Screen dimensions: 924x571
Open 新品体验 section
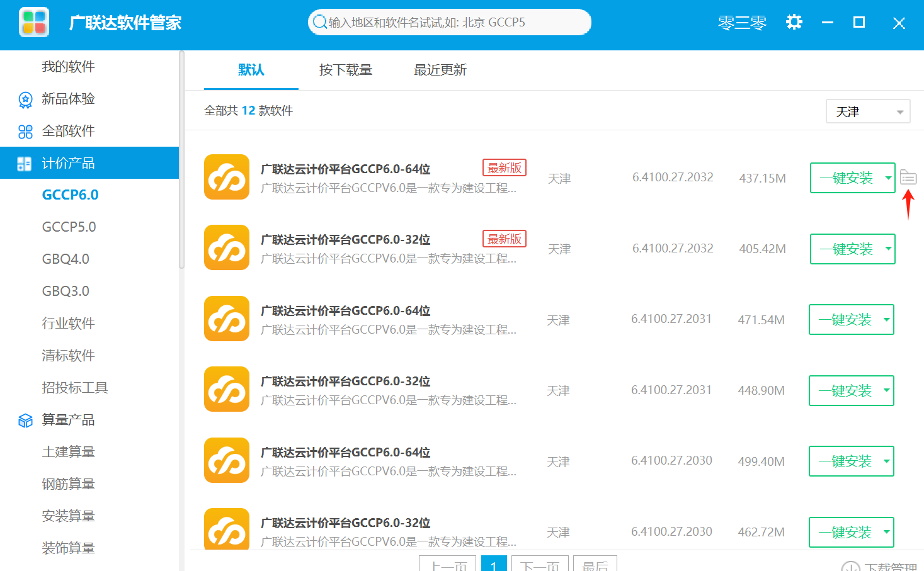68,99
